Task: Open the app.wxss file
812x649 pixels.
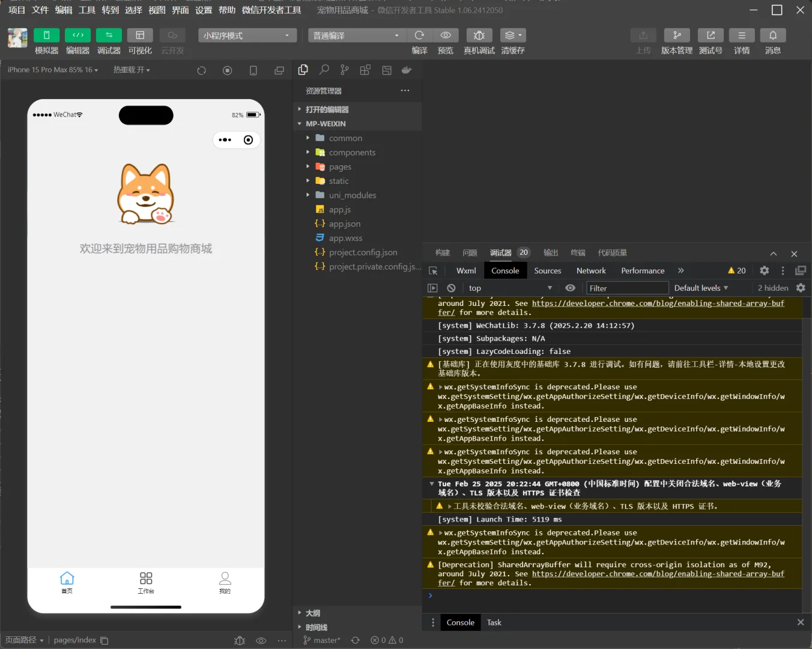Action: pyautogui.click(x=357, y=239)
